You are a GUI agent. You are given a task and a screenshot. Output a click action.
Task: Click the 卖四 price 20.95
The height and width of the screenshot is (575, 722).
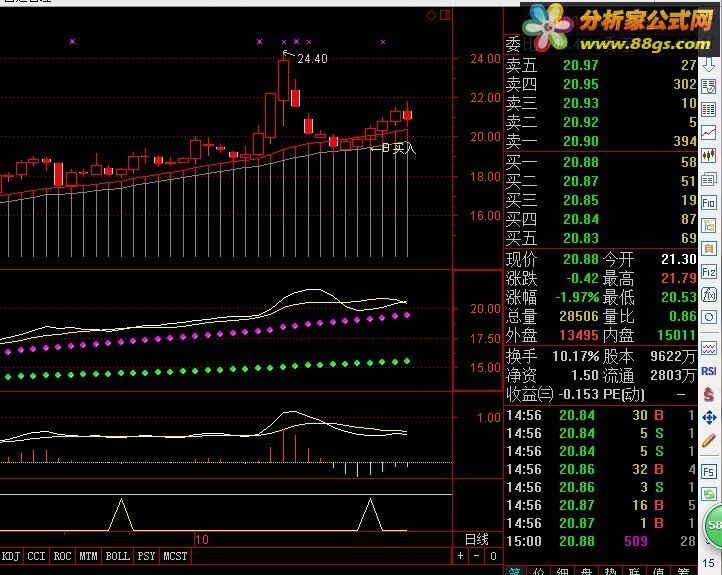coord(581,84)
